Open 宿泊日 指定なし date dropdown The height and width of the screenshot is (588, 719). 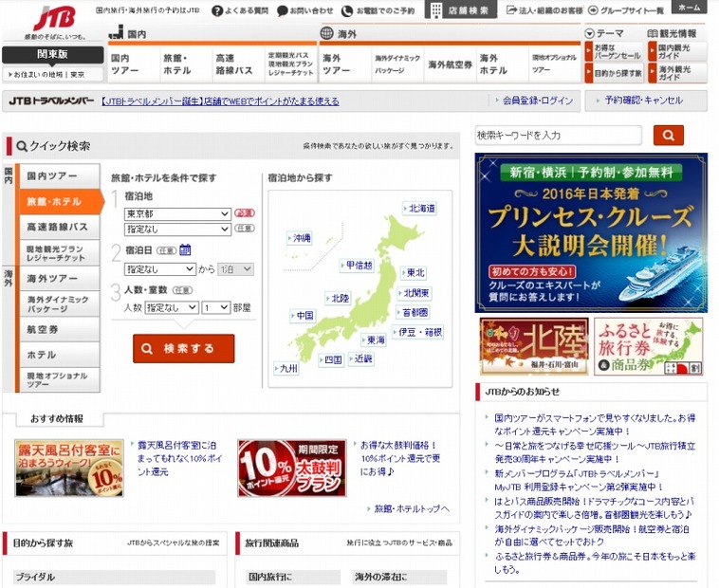click(160, 269)
